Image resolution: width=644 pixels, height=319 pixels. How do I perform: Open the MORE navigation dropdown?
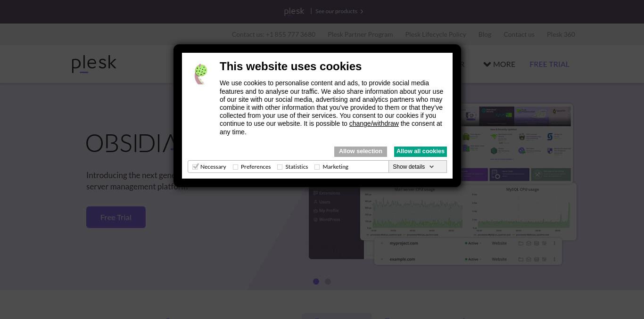(x=499, y=64)
